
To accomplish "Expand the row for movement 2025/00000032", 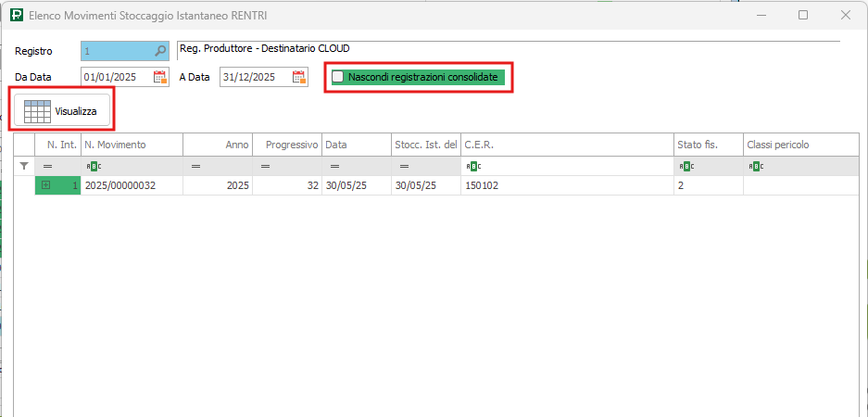I will coord(45,185).
